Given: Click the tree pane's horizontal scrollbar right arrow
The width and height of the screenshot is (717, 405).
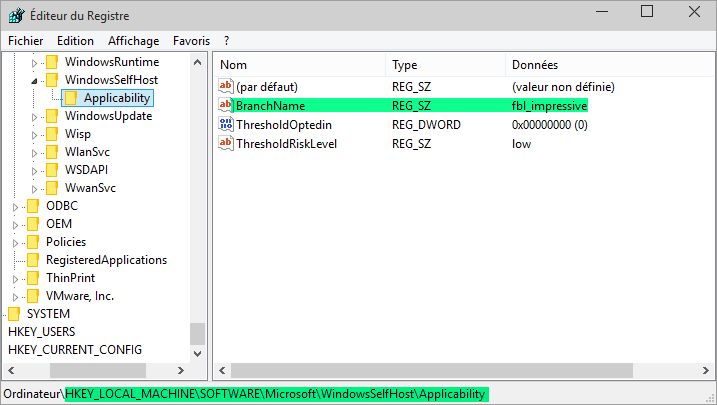Looking at the screenshot, I should click(182, 370).
